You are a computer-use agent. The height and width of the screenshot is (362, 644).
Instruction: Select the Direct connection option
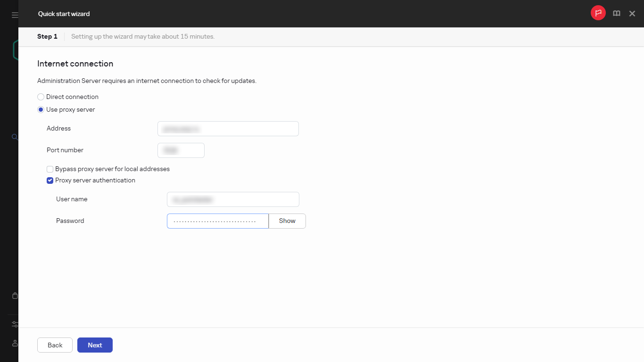[41, 97]
